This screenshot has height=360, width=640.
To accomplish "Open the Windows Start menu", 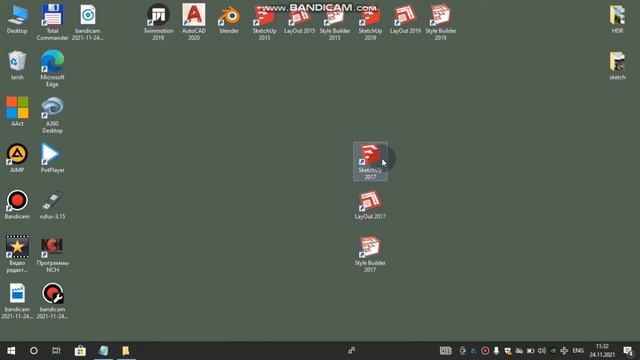I will [x=11, y=351].
